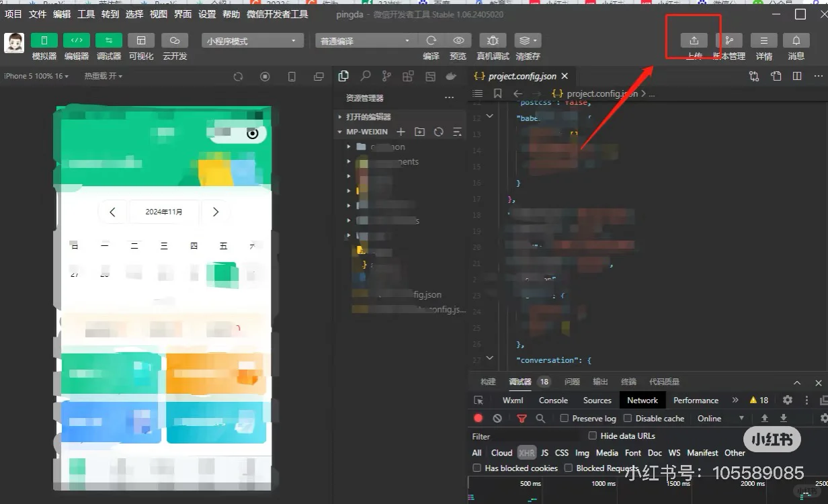The height and width of the screenshot is (504, 828).
Task: Click the simulator stop record icon
Action: click(265, 77)
